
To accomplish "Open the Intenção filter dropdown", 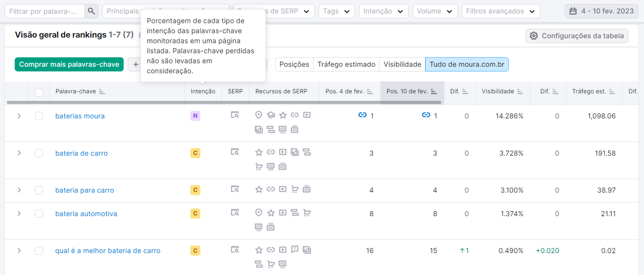I will click(x=384, y=11).
